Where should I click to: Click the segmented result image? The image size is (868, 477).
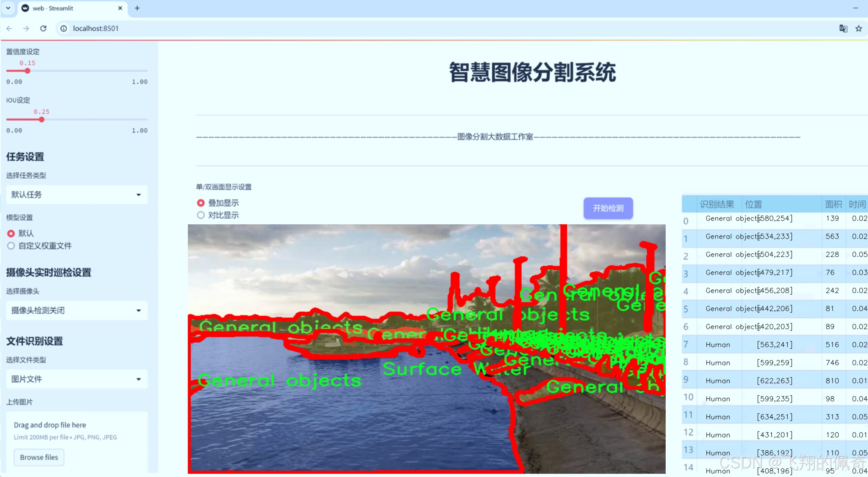[x=427, y=349]
